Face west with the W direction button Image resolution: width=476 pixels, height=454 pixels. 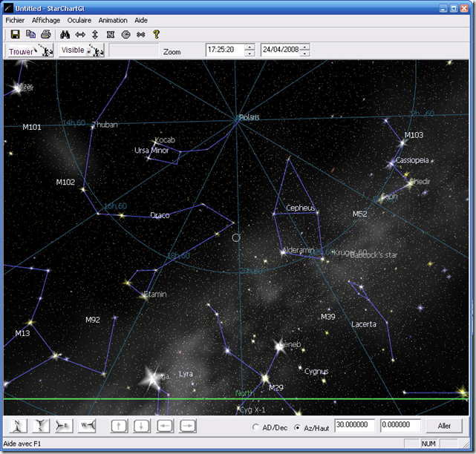[x=87, y=426]
